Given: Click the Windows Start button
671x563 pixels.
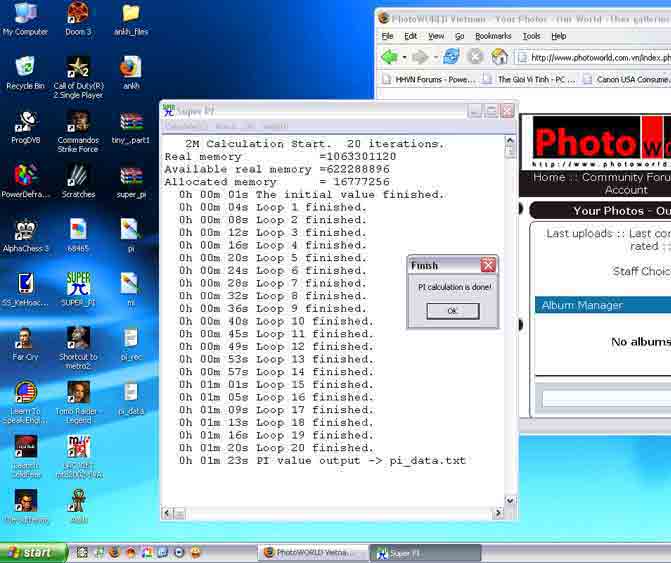Looking at the screenshot, I should [33, 552].
